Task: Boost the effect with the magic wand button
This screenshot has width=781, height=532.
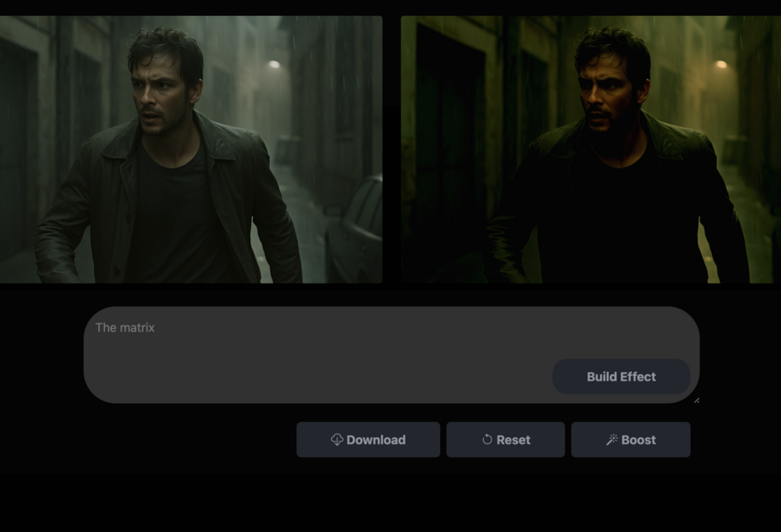Action: tap(631, 440)
